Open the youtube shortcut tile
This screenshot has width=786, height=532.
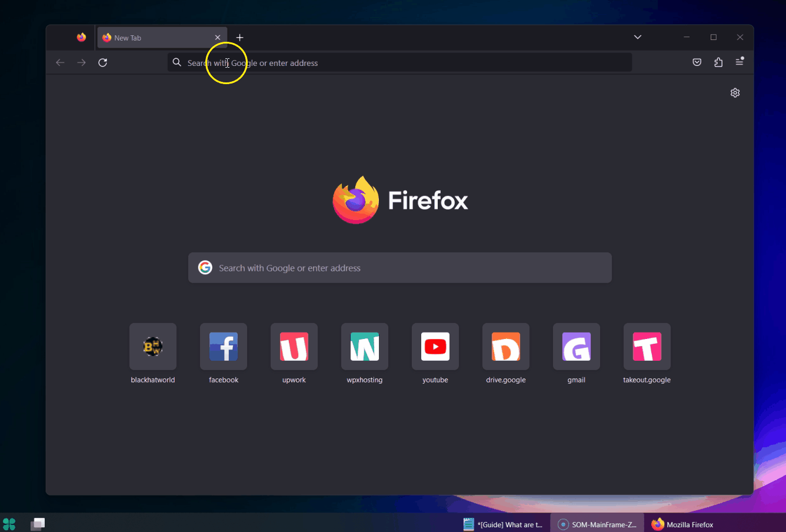435,347
